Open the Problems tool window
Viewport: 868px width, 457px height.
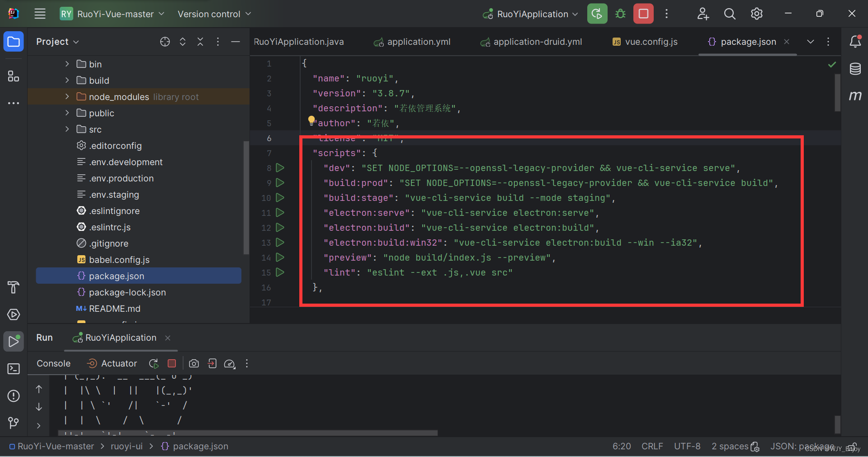click(14, 396)
